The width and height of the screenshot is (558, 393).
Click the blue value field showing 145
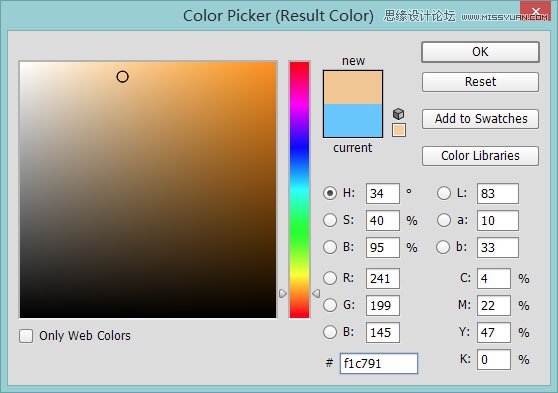click(383, 332)
